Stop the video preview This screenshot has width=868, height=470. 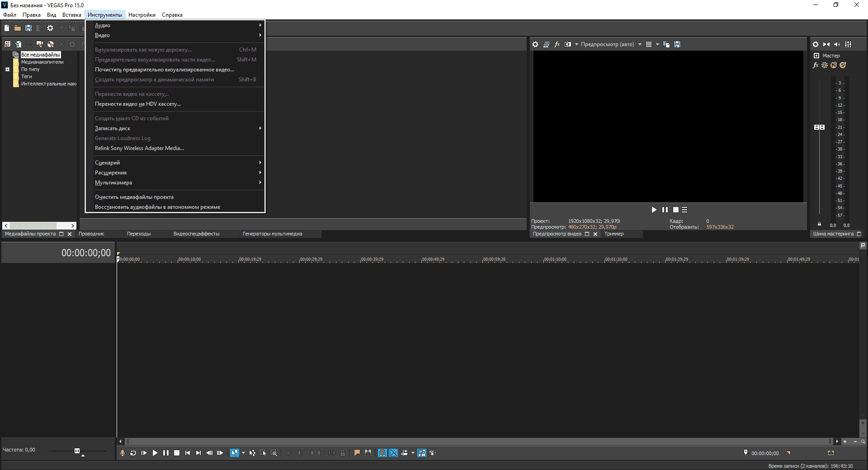pyautogui.click(x=676, y=210)
